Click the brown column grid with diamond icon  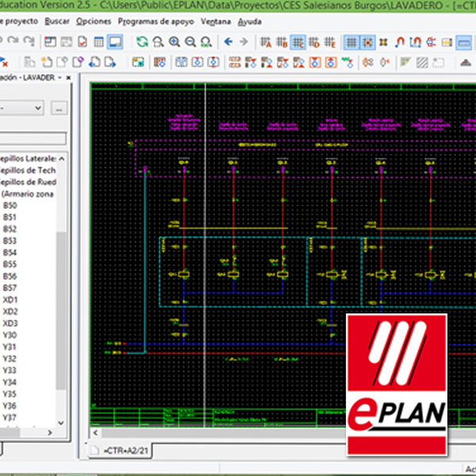click(x=159, y=62)
